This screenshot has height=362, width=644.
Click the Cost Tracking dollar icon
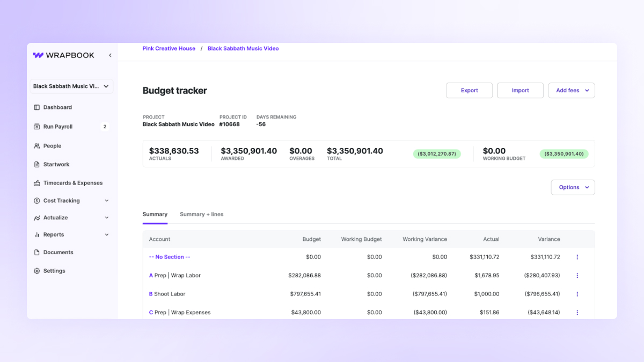click(37, 201)
